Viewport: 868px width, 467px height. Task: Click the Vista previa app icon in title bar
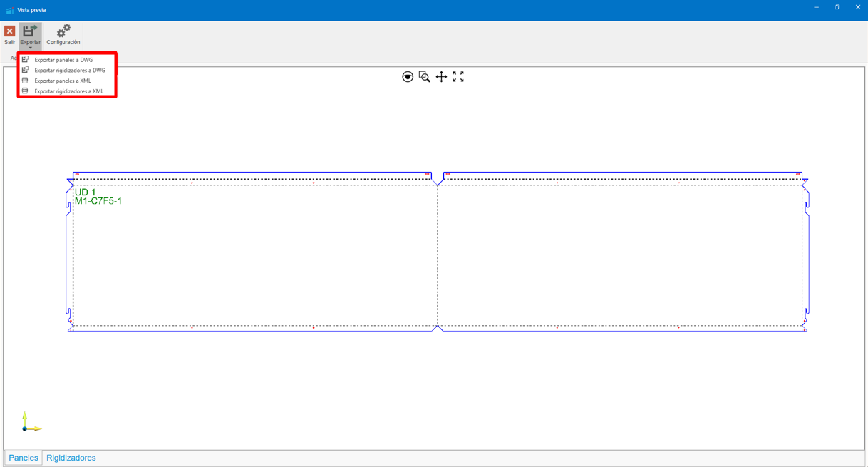(x=9, y=10)
